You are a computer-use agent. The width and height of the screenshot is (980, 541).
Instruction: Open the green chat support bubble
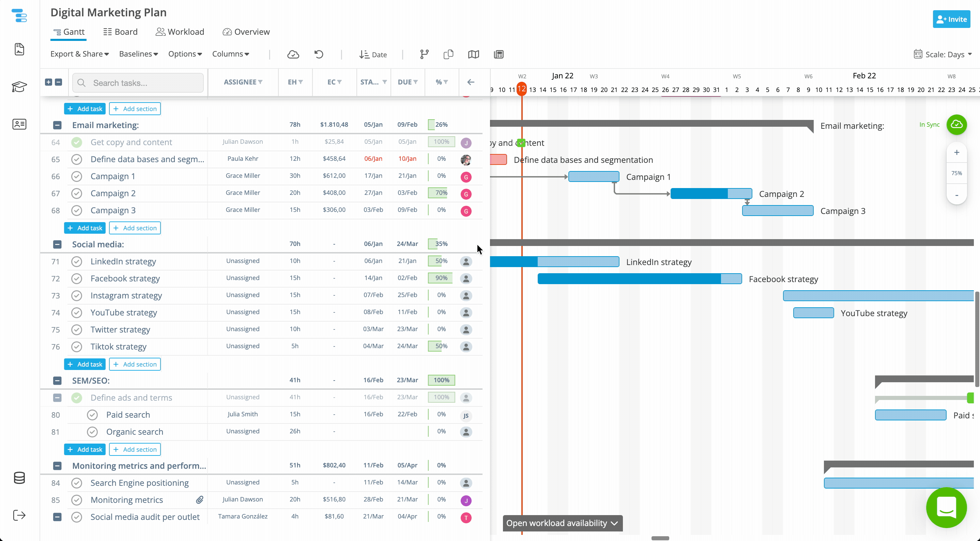tap(946, 508)
